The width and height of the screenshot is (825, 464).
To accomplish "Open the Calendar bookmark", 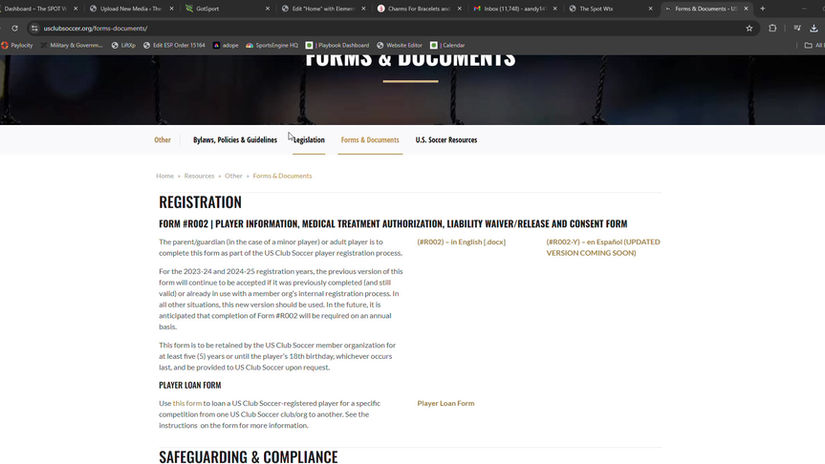I will [448, 45].
